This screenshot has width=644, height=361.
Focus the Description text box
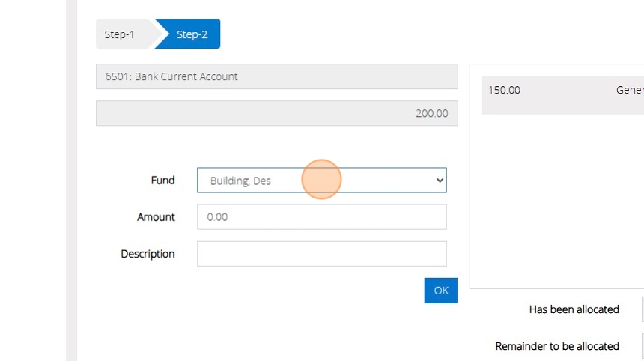pyautogui.click(x=321, y=254)
